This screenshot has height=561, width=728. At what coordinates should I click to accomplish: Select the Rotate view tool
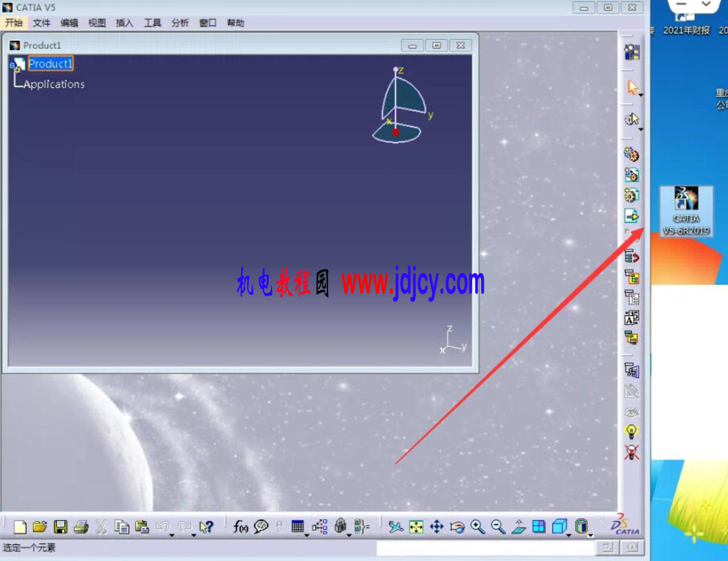(457, 527)
